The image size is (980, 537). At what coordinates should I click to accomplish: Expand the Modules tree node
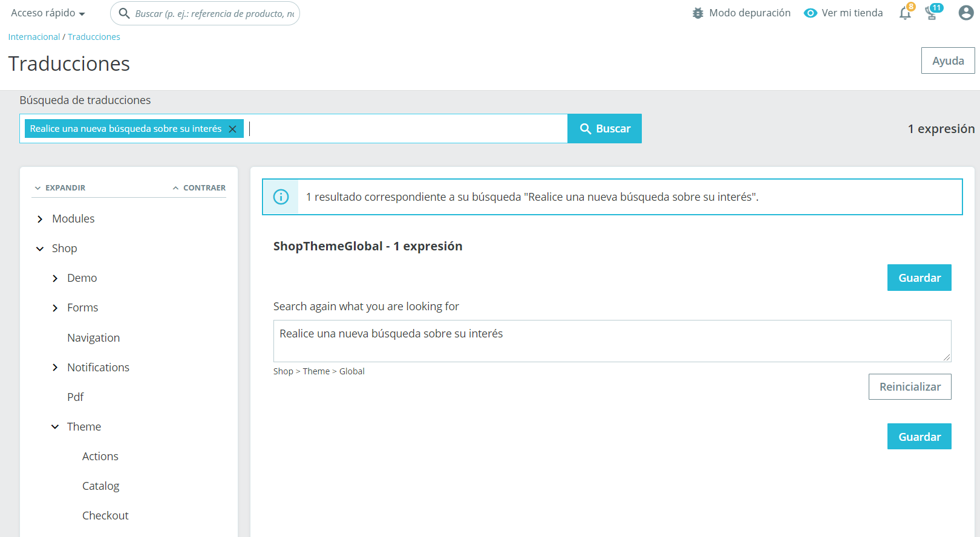click(x=40, y=219)
